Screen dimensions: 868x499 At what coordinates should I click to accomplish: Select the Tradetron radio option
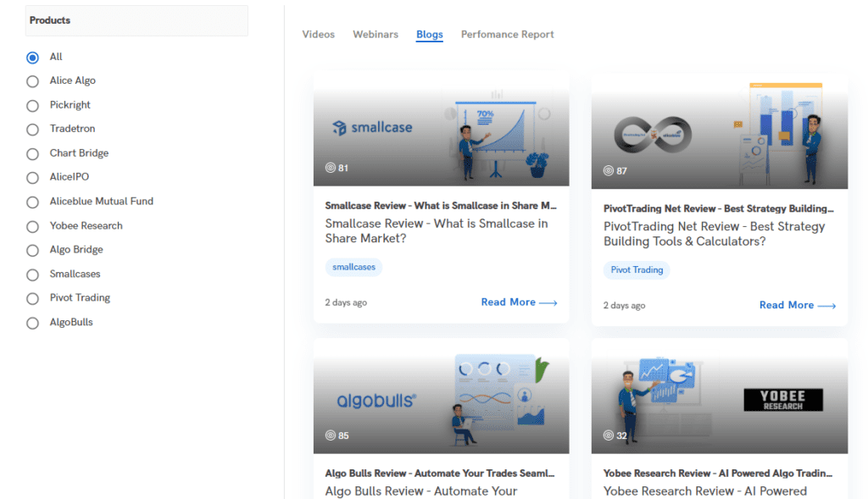(33, 130)
